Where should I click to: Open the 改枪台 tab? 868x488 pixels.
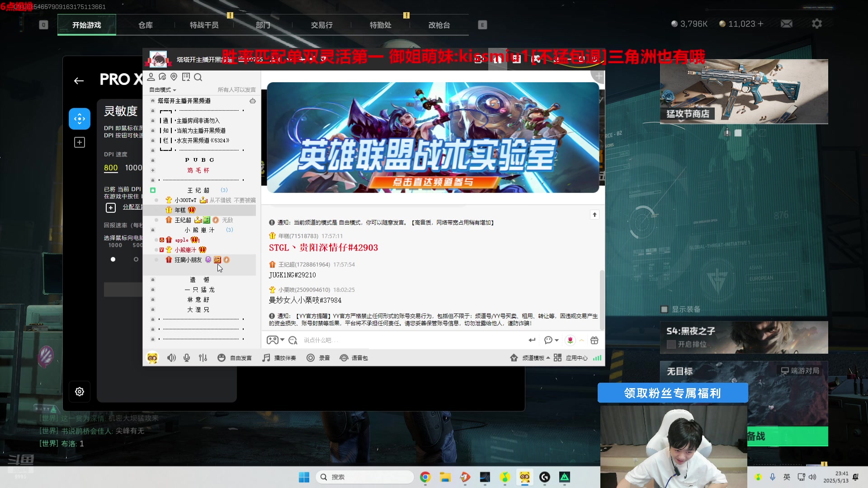coord(439,25)
